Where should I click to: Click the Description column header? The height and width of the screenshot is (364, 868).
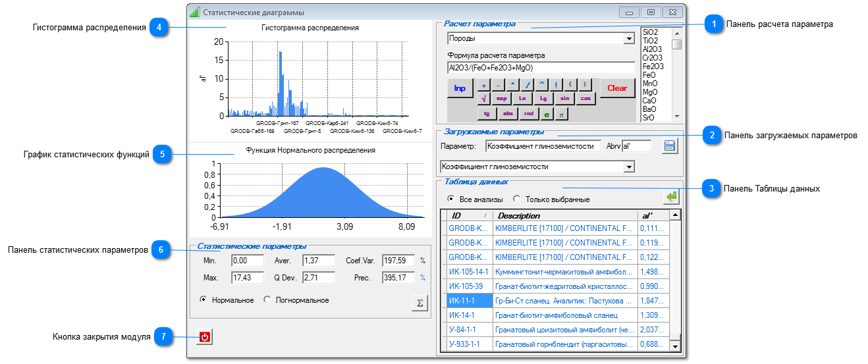click(565, 216)
